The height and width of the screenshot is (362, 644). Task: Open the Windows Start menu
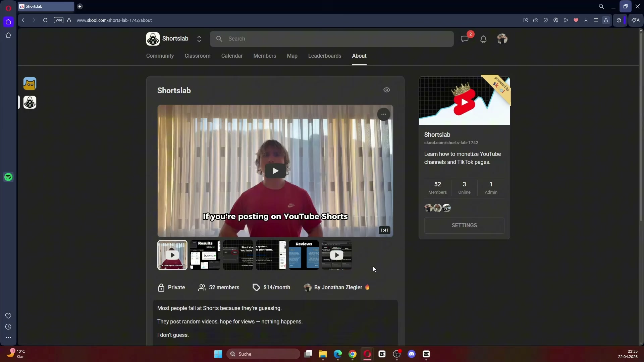218,354
